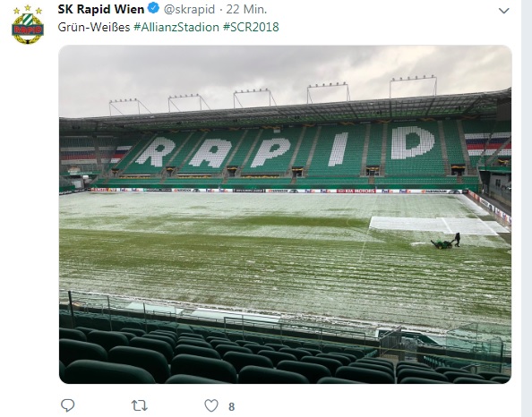Click the tweet text Grün-Weißes

coord(94,27)
